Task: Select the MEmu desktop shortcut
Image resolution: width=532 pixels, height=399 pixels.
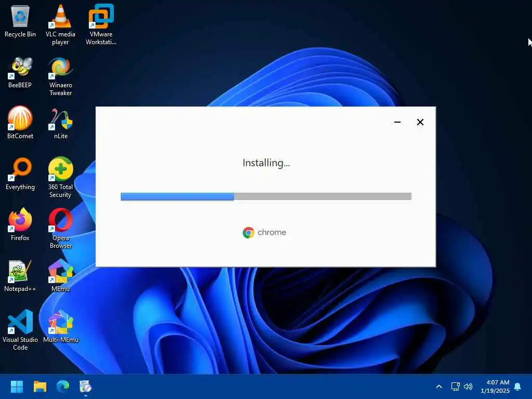Action: click(x=60, y=275)
